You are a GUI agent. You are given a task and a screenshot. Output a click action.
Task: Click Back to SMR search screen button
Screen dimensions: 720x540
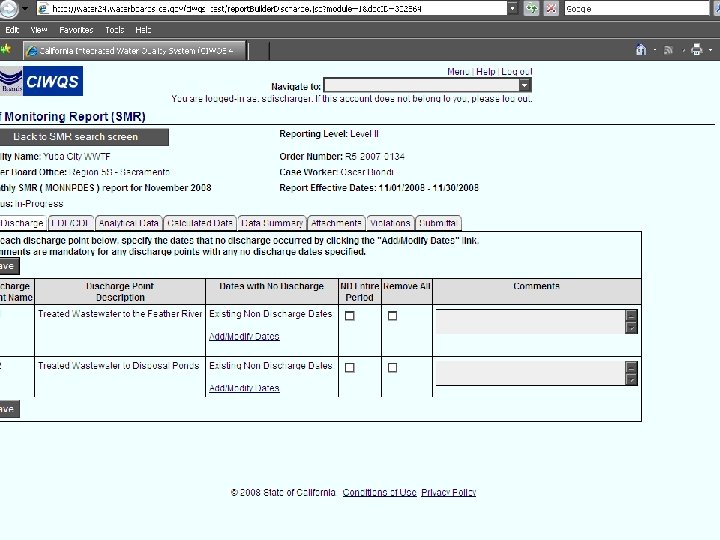tap(84, 137)
